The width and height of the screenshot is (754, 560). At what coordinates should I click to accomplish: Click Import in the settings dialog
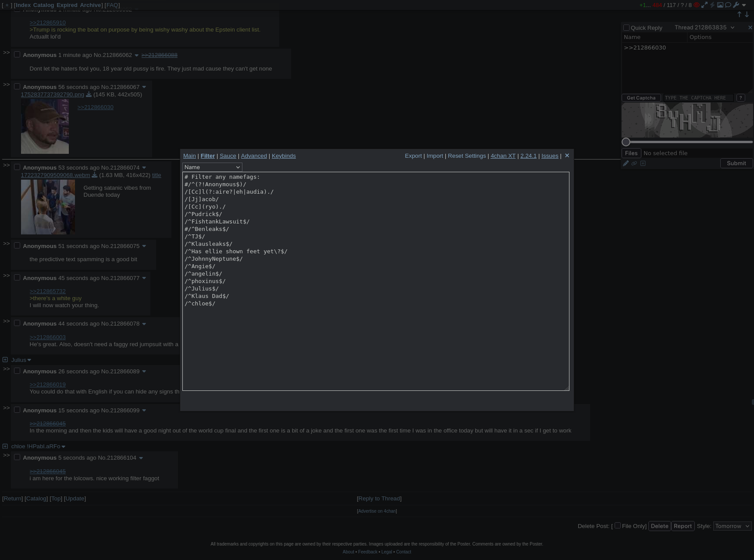[435, 156]
